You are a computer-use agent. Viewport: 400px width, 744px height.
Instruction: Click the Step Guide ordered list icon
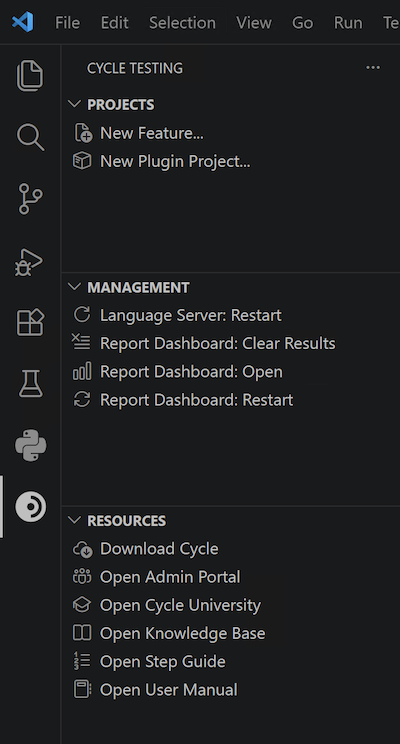(82, 661)
